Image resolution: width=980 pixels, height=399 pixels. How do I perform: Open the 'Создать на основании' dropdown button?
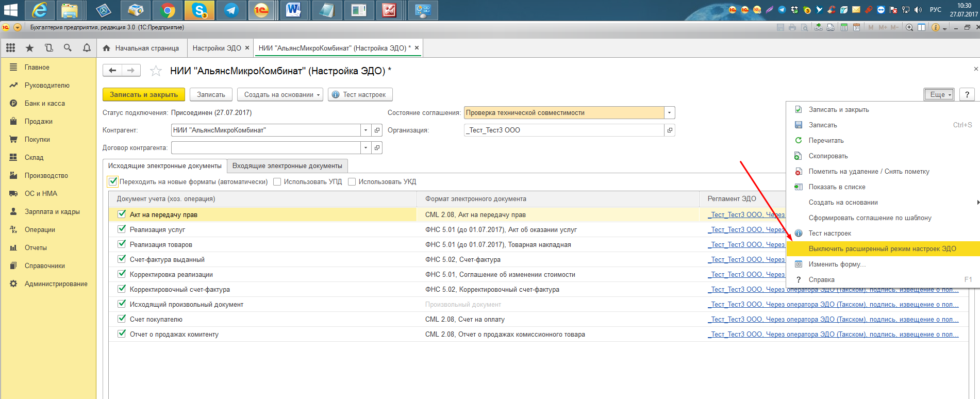point(281,95)
